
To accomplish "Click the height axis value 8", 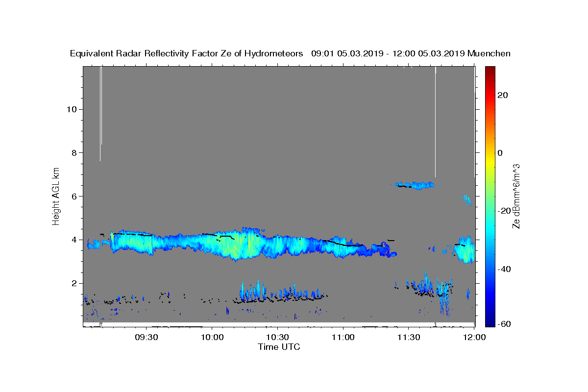I will [x=73, y=153].
